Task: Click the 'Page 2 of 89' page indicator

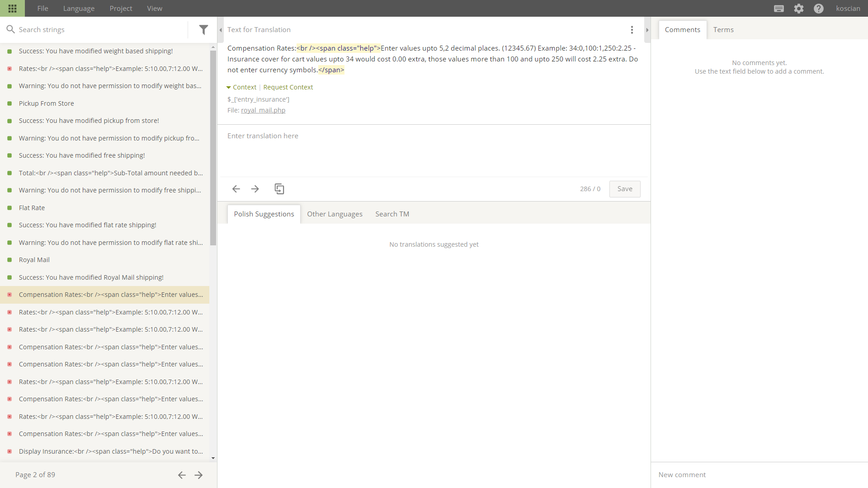Action: tap(35, 475)
